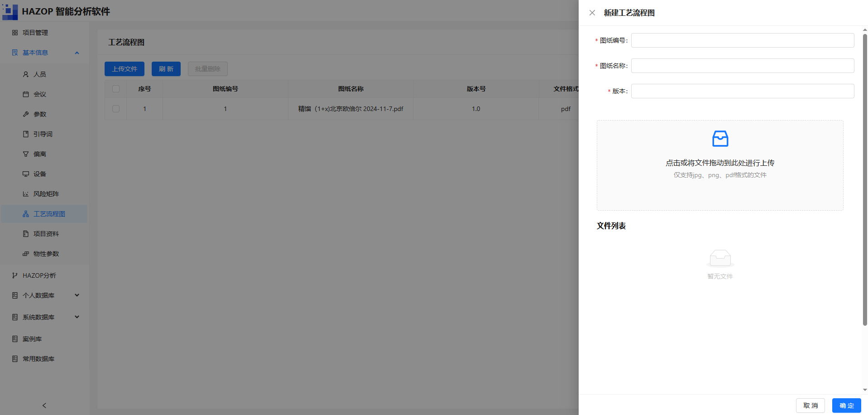The height and width of the screenshot is (415, 868).
Task: Click the 物性参数 icon
Action: point(26,254)
